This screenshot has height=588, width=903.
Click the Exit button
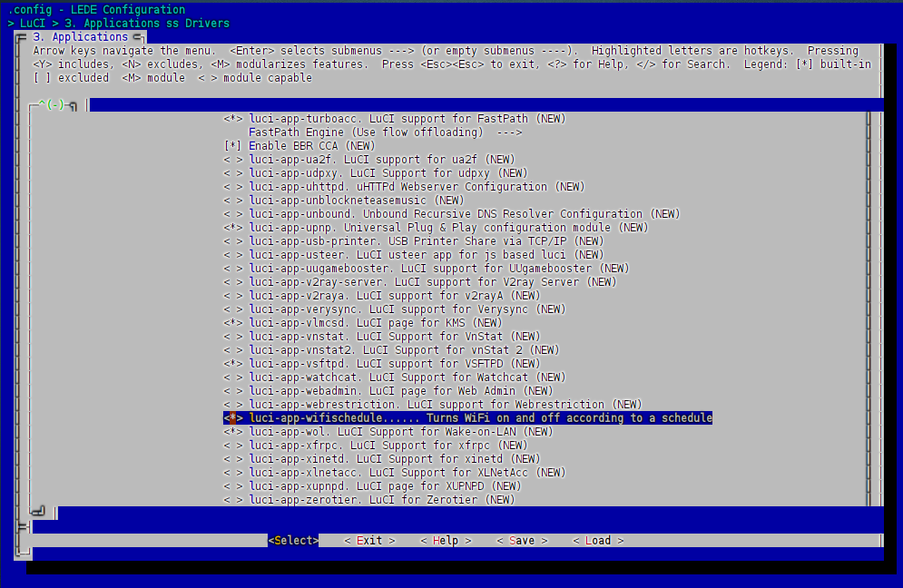click(369, 541)
